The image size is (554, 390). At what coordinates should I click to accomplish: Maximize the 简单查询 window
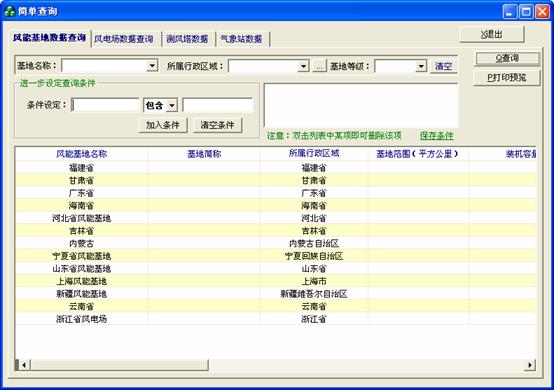[526, 12]
